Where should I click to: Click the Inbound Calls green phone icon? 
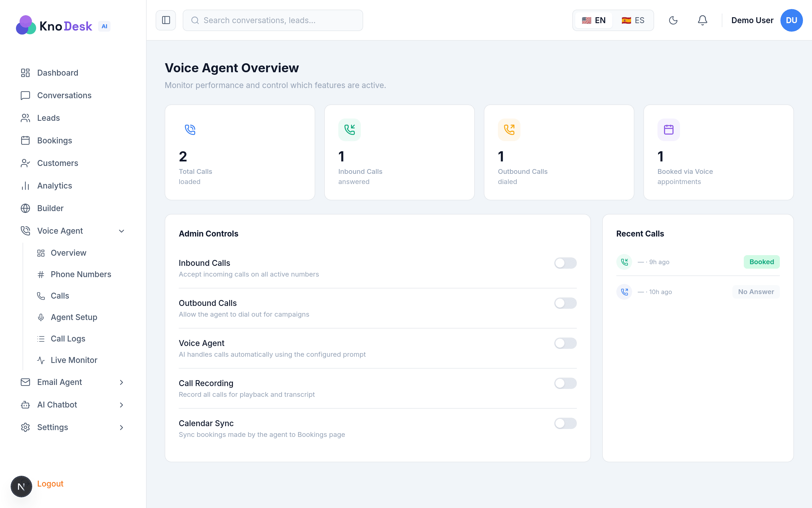[349, 130]
